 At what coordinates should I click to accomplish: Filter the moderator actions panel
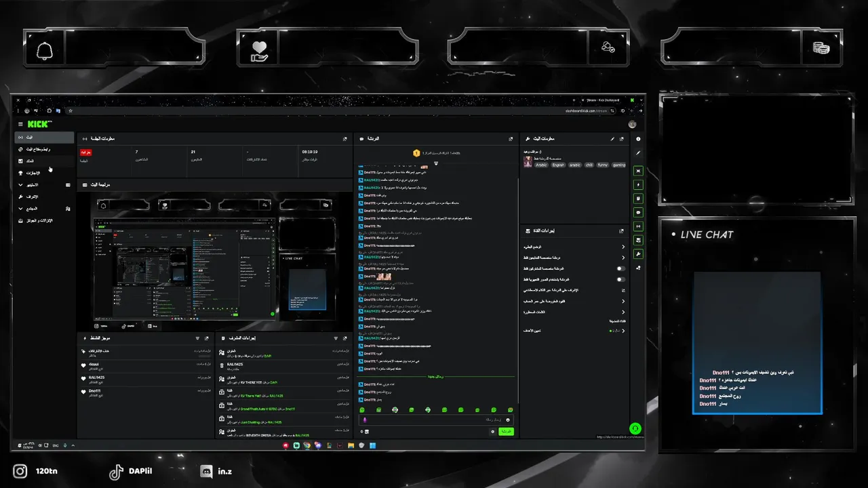coord(336,338)
